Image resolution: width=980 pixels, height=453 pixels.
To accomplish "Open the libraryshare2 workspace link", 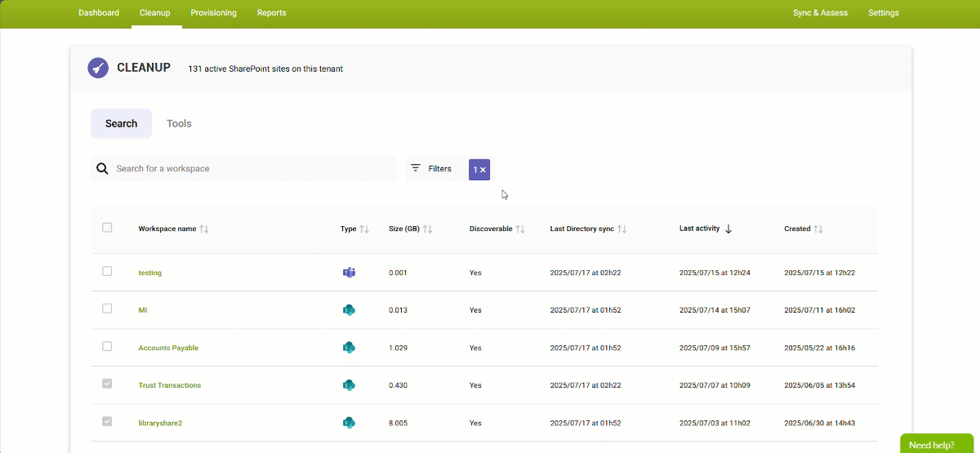I will (162, 423).
